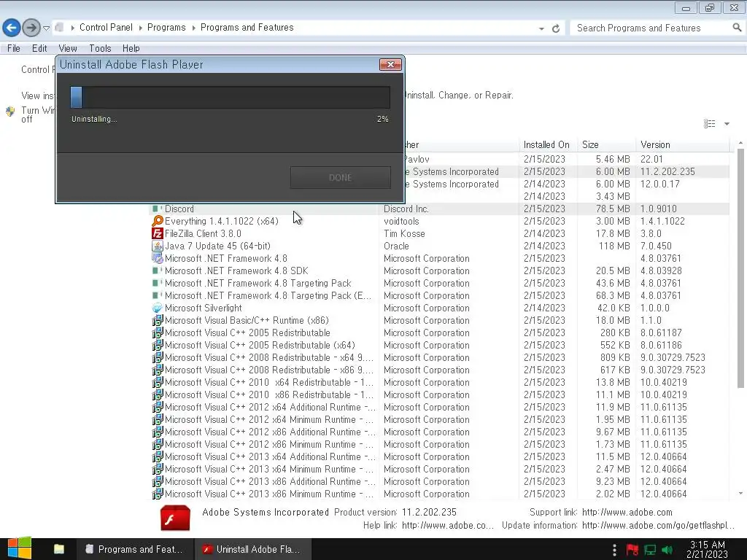Select the .NET Framework 4.8 SDK icon
The width and height of the screenshot is (747, 560).
[x=157, y=271]
